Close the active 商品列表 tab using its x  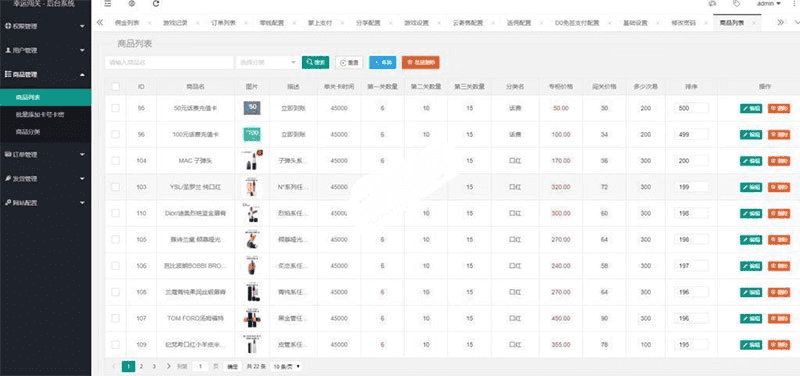(x=755, y=23)
